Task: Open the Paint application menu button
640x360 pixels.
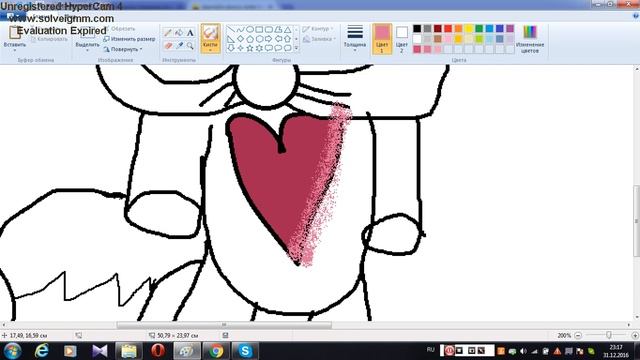Action: pos(13,16)
